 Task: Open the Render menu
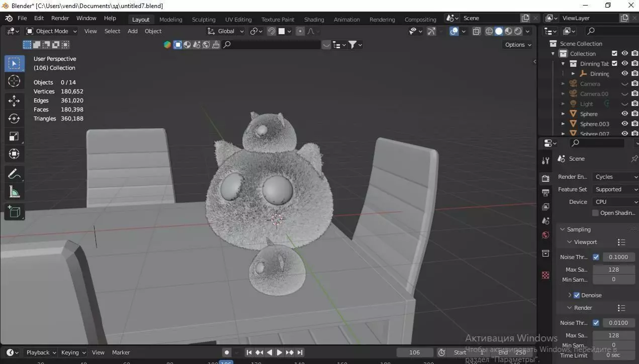(60, 18)
